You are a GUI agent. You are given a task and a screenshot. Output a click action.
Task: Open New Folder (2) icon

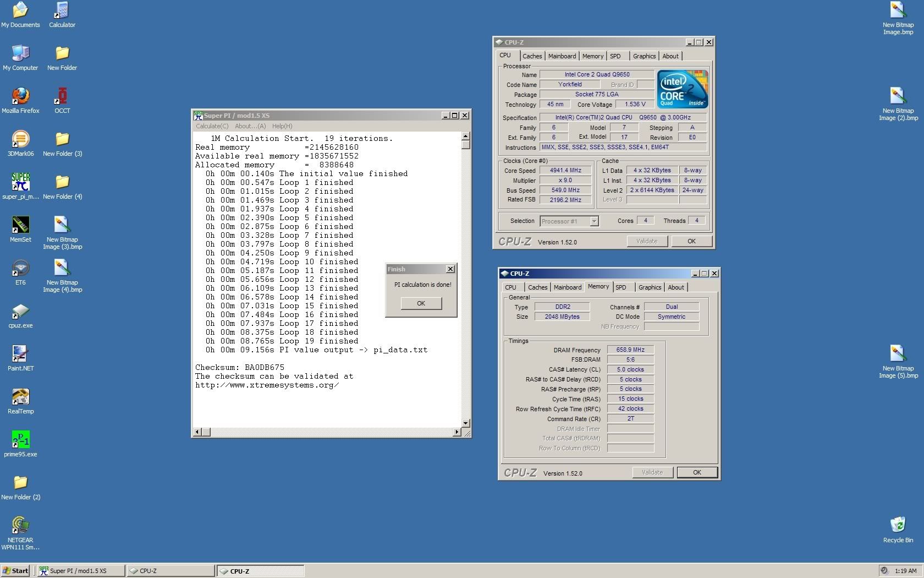[20, 487]
